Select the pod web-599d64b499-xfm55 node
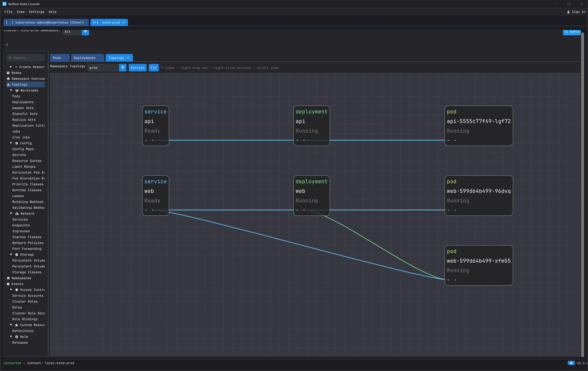This screenshot has height=371, width=588. [x=479, y=265]
